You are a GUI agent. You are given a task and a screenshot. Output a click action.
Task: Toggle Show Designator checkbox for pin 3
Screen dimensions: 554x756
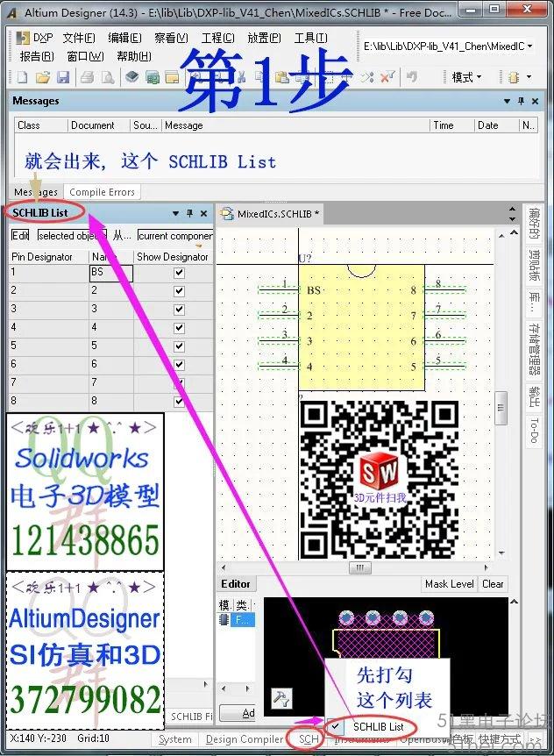point(179,310)
